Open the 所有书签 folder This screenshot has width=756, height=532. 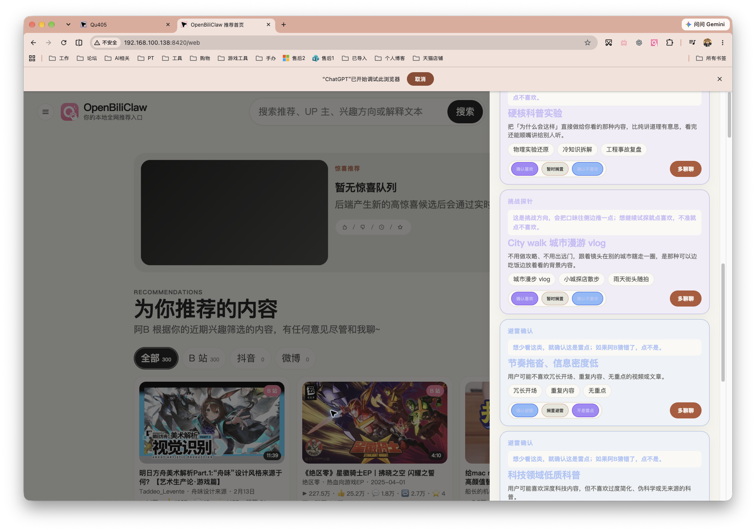(711, 58)
